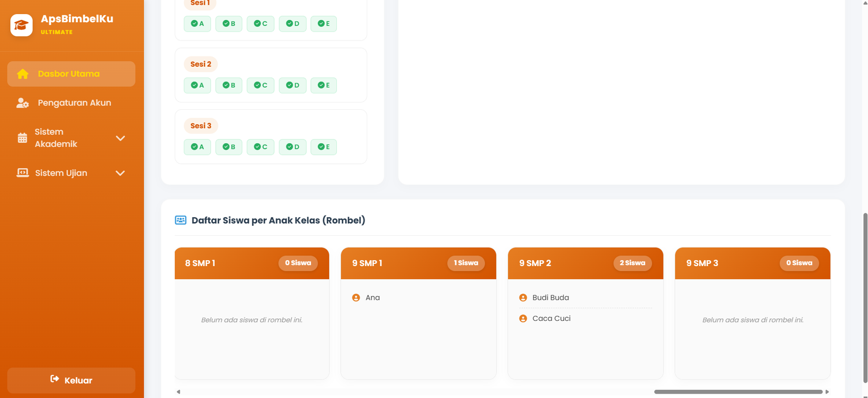Click the 2 Siswa badge on 9 SMP 2

633,263
